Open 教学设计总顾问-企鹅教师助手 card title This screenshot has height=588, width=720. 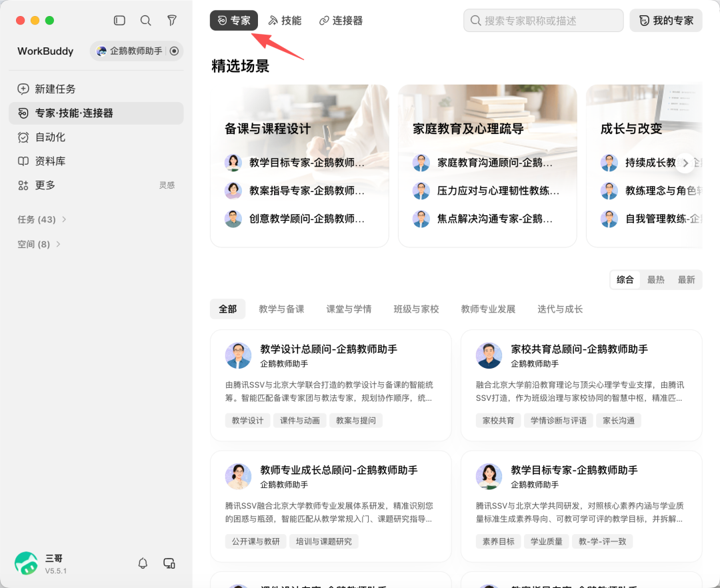pyautogui.click(x=329, y=349)
